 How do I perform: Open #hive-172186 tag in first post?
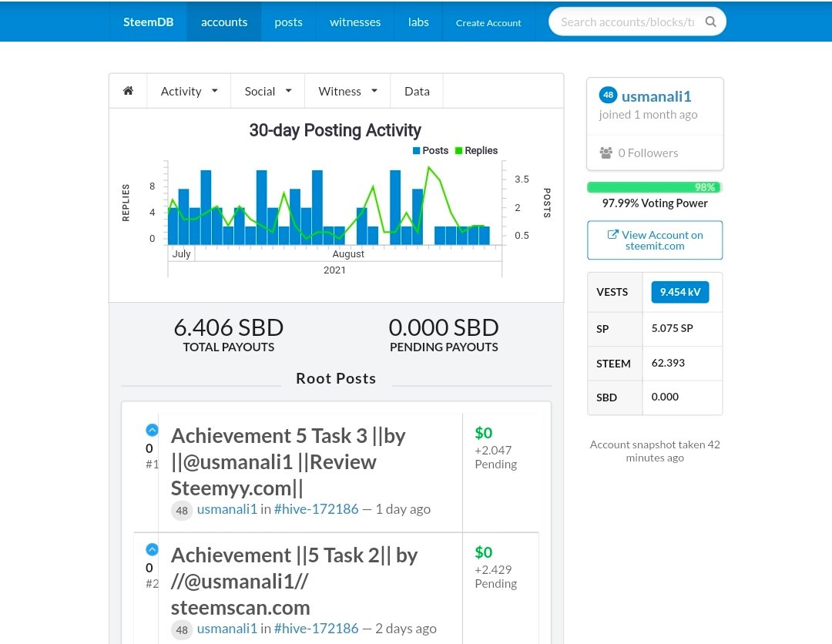click(x=317, y=509)
